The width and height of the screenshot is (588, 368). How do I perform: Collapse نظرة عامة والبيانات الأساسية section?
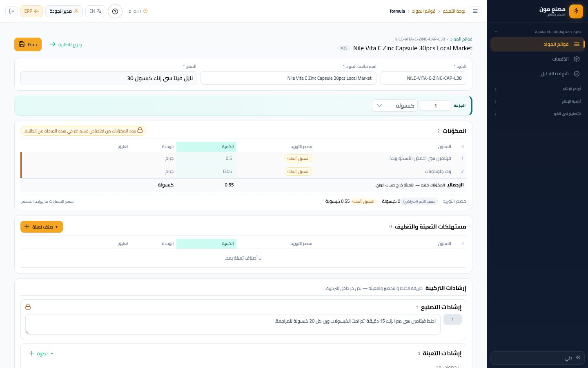point(537,31)
